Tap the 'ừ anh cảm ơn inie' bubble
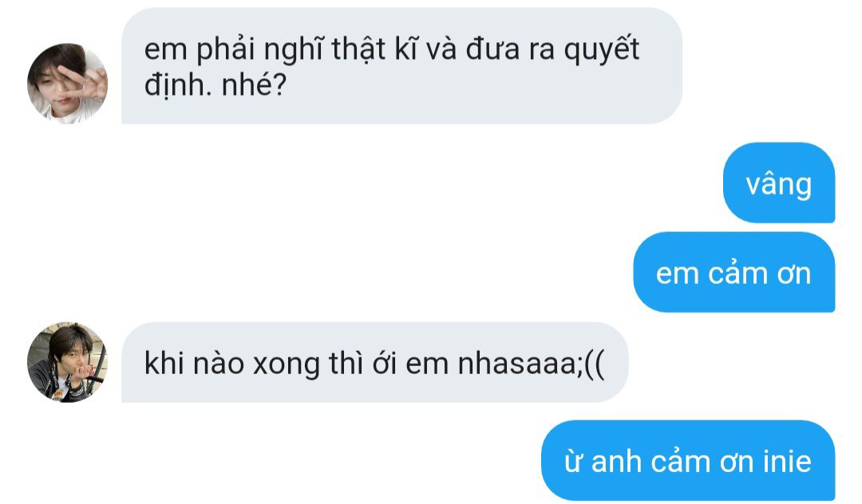Screen dimensions: 862x504 tap(688, 461)
